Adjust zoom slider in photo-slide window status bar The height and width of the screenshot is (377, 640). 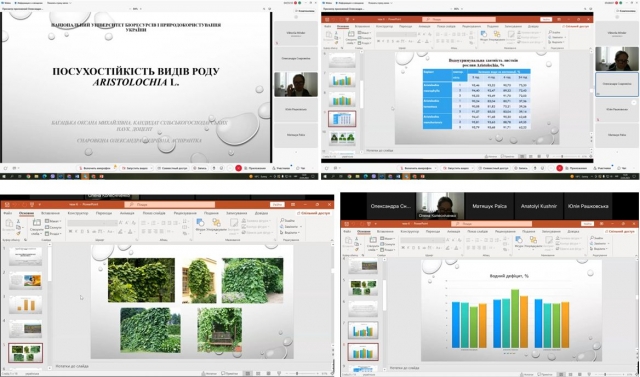coord(297,373)
